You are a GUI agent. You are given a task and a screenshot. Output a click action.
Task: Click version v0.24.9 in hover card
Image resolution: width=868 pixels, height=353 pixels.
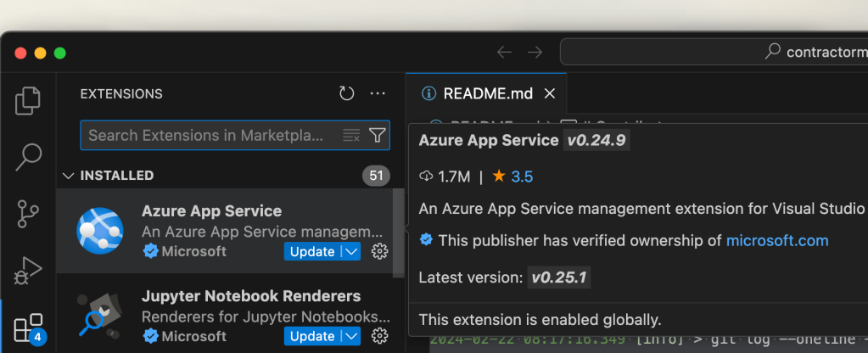coord(596,141)
